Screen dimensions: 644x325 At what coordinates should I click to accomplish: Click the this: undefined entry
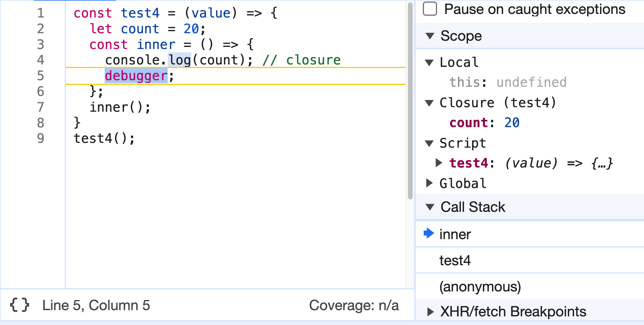[x=508, y=82]
